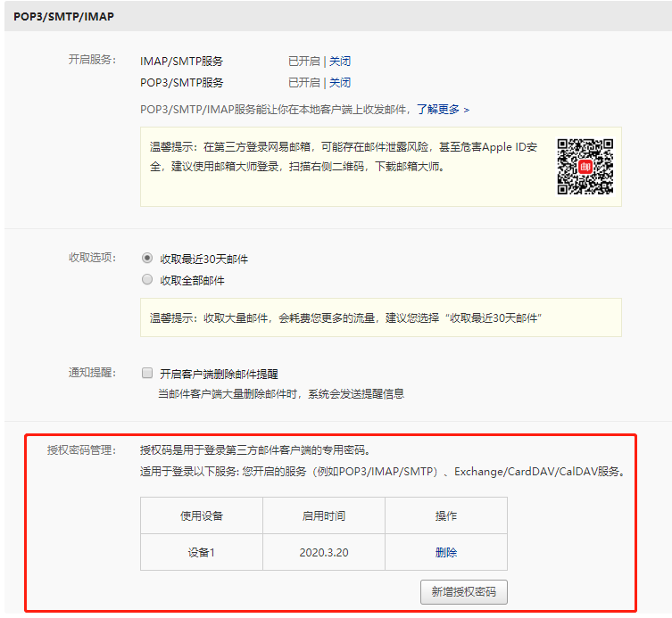Click 关闭 link for POP3/SMTP服务
The image size is (672, 618).
pos(340,82)
